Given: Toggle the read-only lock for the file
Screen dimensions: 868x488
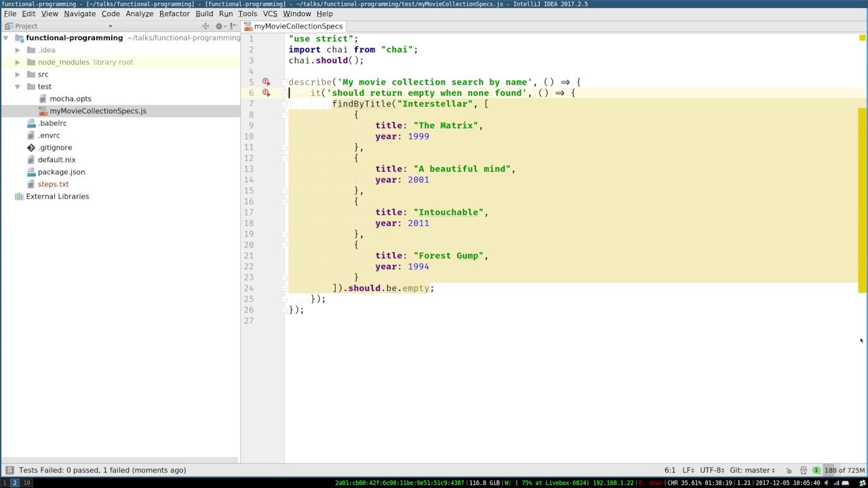Looking at the screenshot, I should click(789, 470).
